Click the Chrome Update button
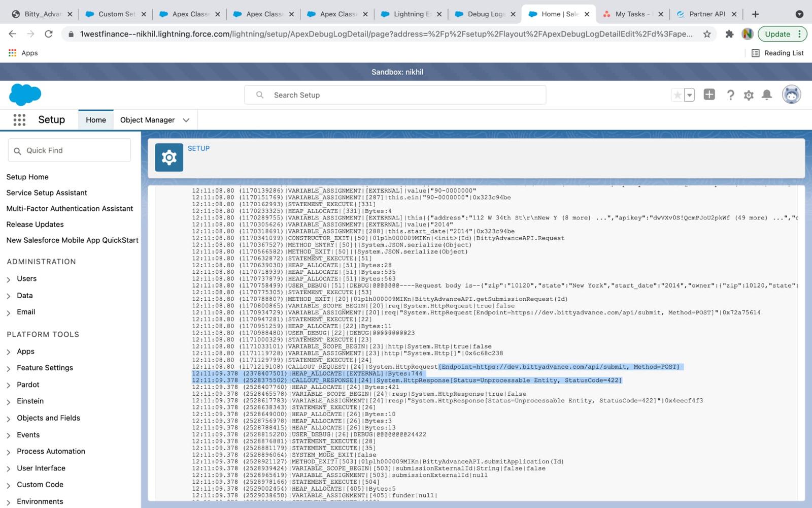The width and height of the screenshot is (812, 508). tap(777, 34)
